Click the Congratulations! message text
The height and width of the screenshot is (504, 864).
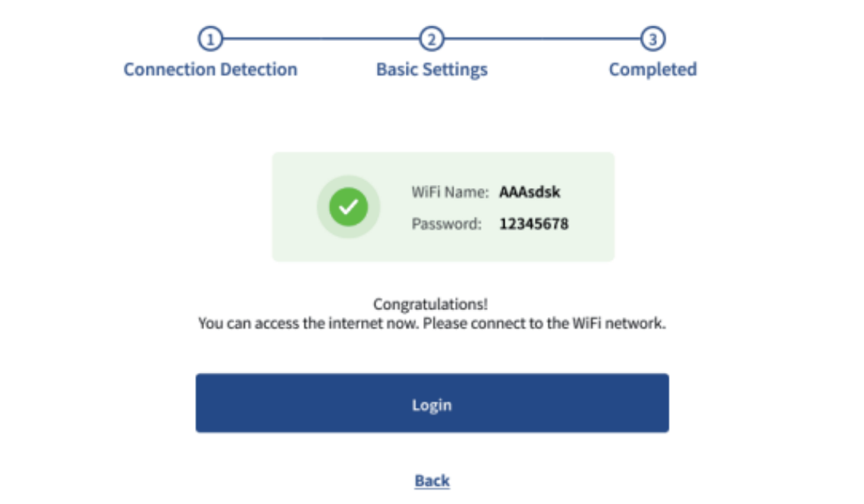pyautogui.click(x=430, y=305)
